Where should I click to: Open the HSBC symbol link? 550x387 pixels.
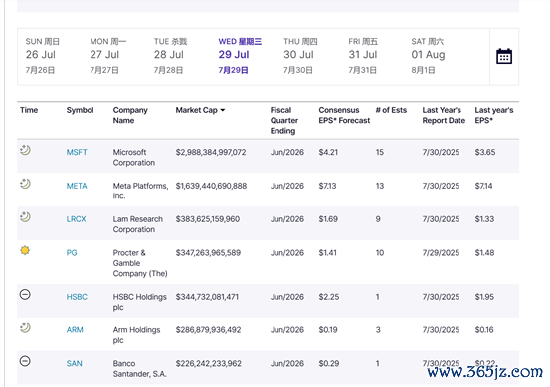point(77,297)
